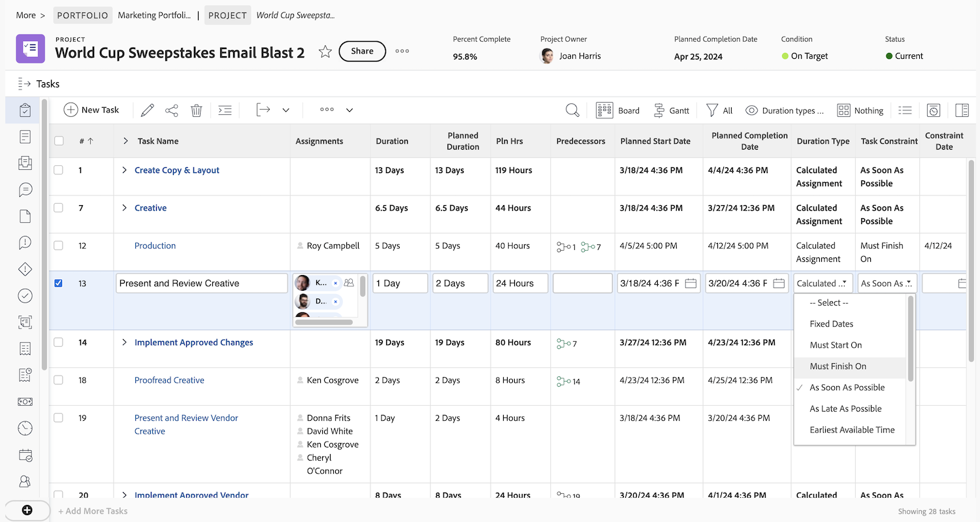Click the share icon in toolbar

[x=172, y=110]
